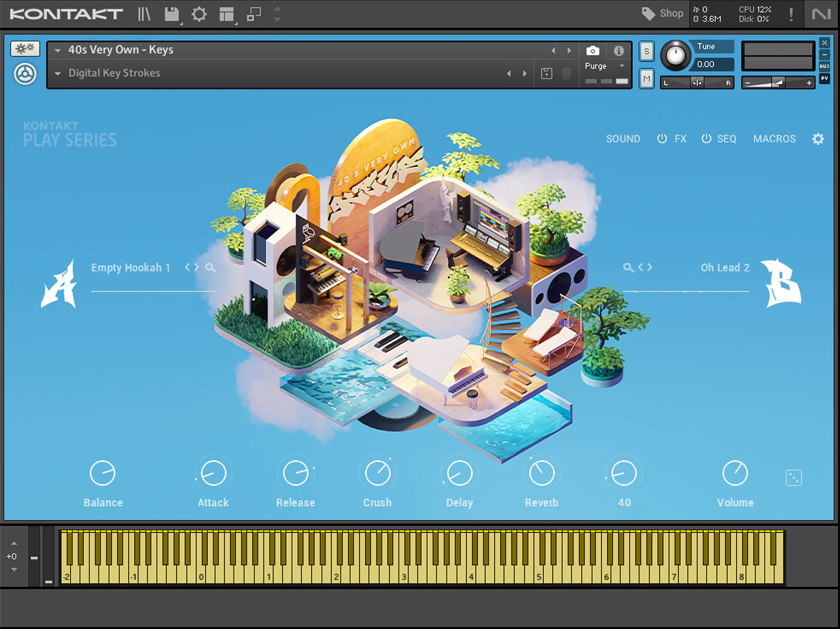This screenshot has width=840, height=629.
Task: Click the Empty Hookah 1 sound name
Action: (x=131, y=267)
